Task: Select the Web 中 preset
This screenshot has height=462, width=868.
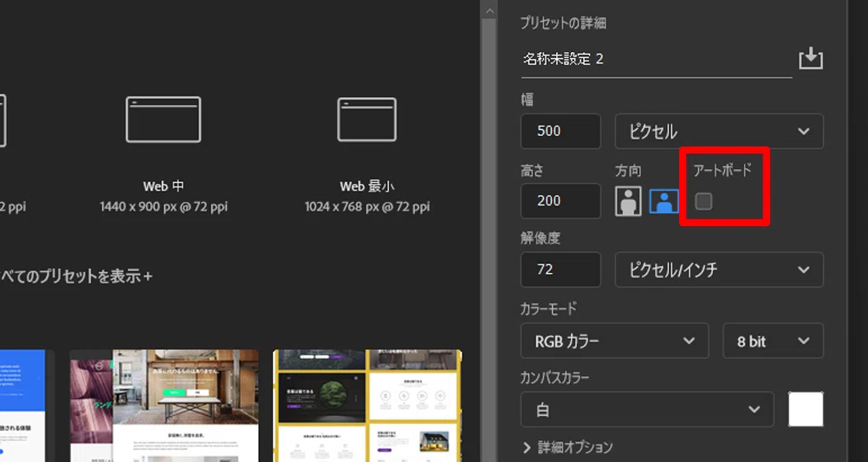Action: [164, 155]
